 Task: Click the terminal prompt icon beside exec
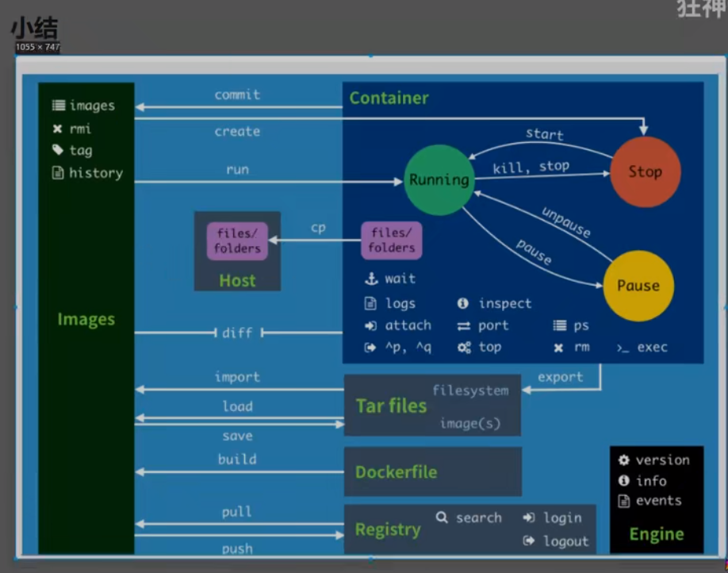[x=623, y=348]
